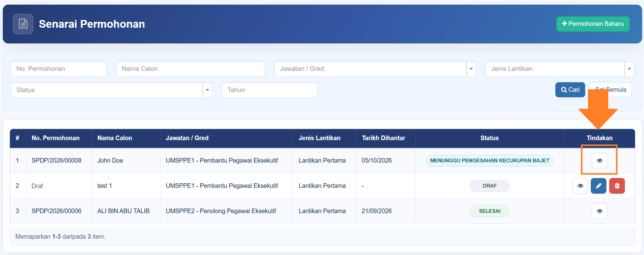Click the 05/10/2026 submission date
The height and width of the screenshot is (255, 644).
pos(376,160)
